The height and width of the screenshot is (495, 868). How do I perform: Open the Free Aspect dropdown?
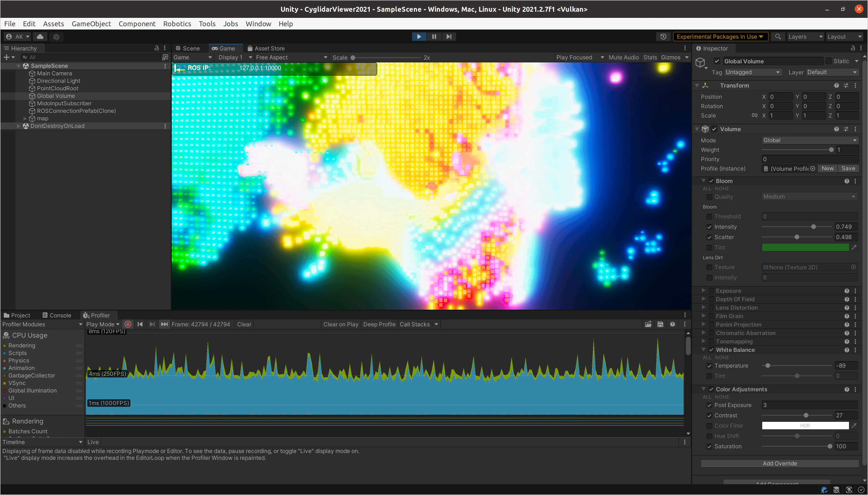coord(291,57)
